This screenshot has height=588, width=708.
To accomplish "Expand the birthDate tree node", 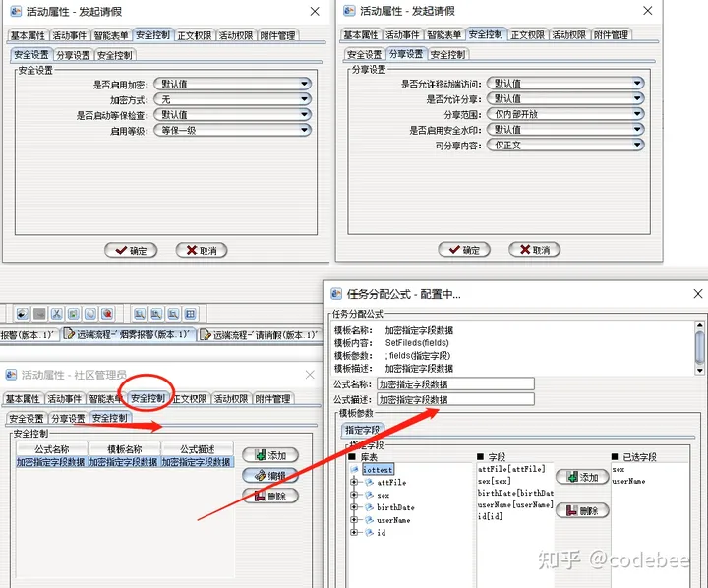I will click(354, 507).
